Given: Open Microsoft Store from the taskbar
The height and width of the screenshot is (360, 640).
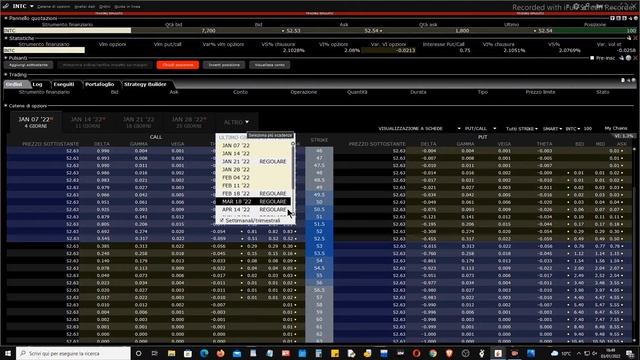Looking at the screenshot, I should 188,353.
